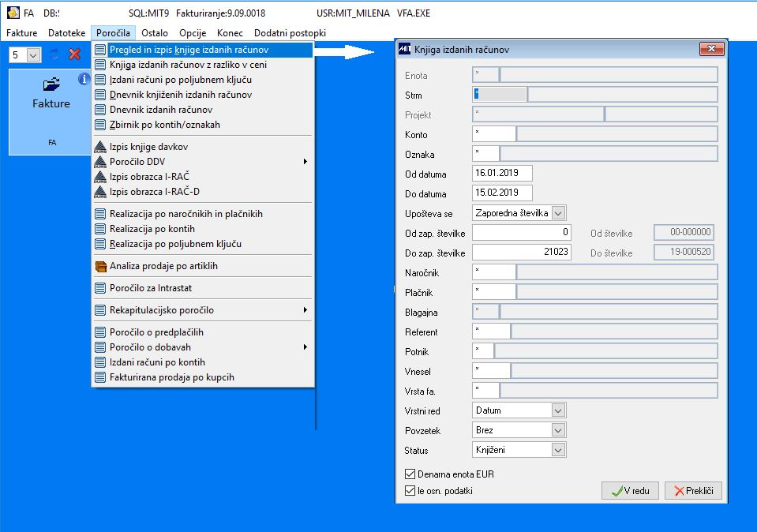Open the Datoteke menu
The height and width of the screenshot is (532, 757).
pyautogui.click(x=66, y=33)
